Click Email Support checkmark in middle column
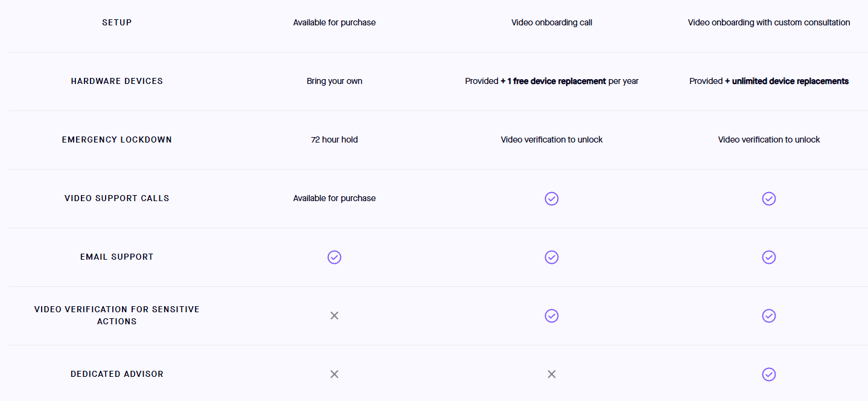The height and width of the screenshot is (401, 868). 552,257
